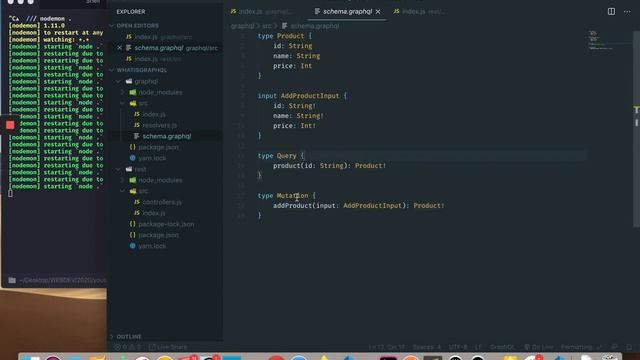Open controllers.js in the explorer tree
Screen dimensions: 640x360
coord(162,202)
